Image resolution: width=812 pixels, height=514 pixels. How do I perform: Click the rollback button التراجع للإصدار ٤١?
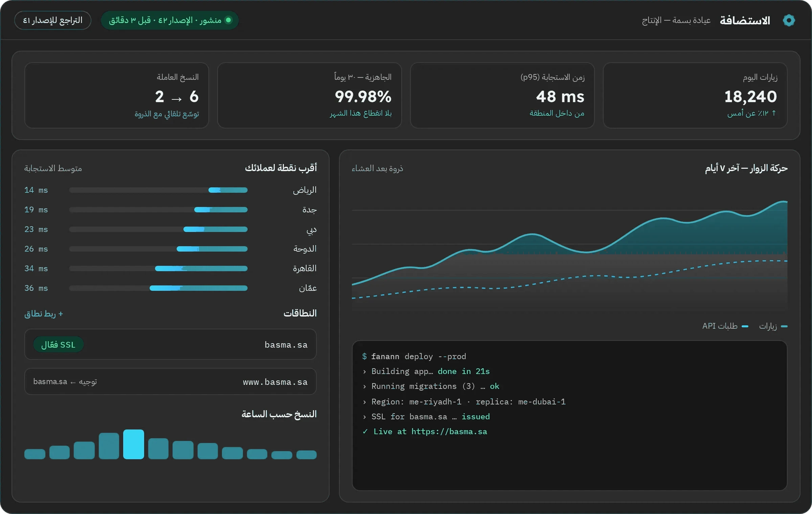53,20
